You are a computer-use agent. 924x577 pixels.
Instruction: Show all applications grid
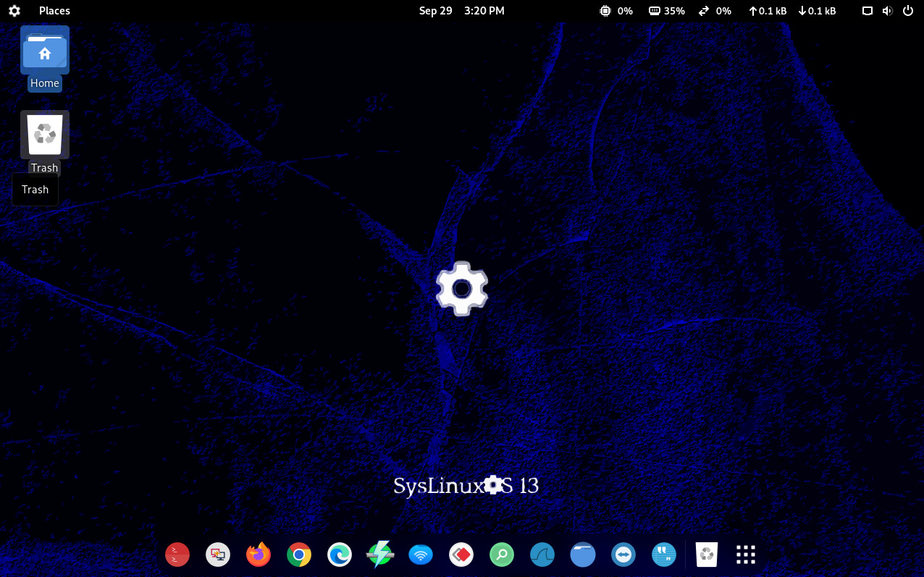[746, 555]
